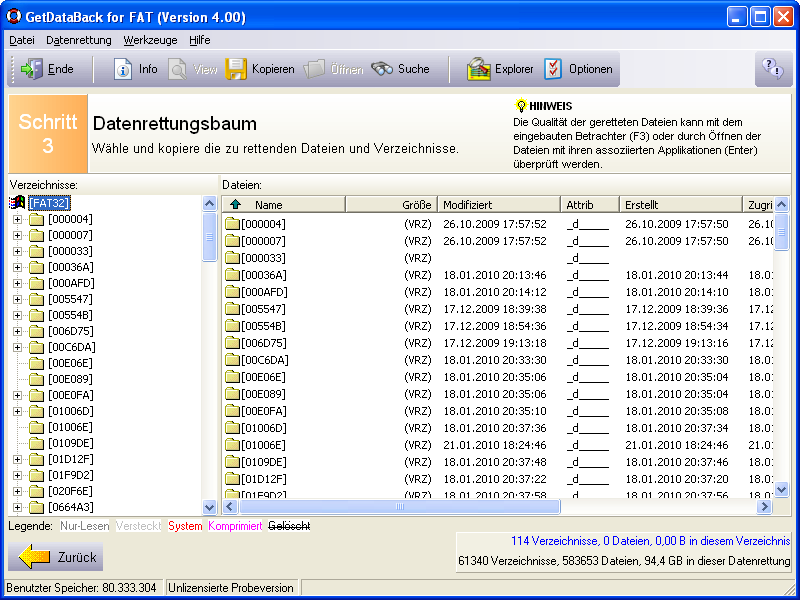Expand the [005547] tree node

[x=17, y=299]
